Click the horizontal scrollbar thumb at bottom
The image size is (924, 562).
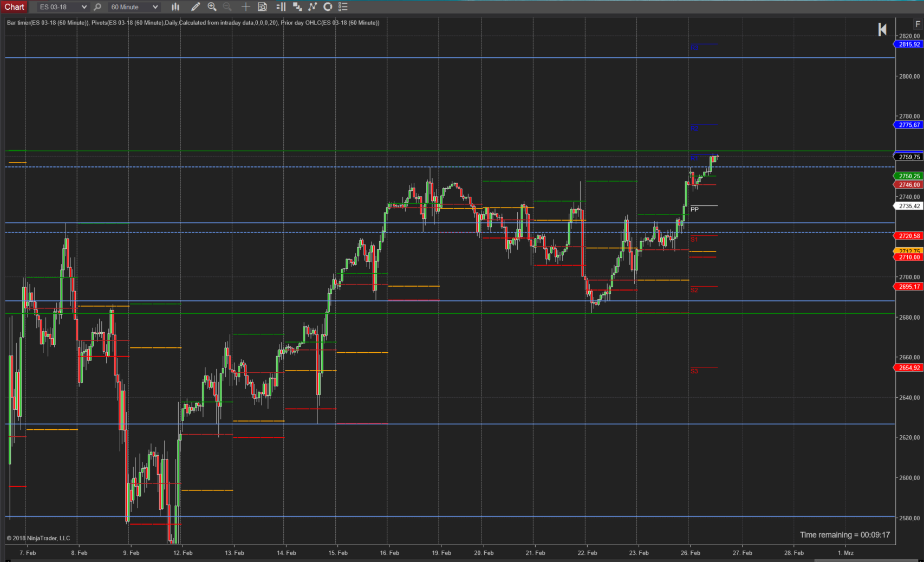(x=865, y=560)
